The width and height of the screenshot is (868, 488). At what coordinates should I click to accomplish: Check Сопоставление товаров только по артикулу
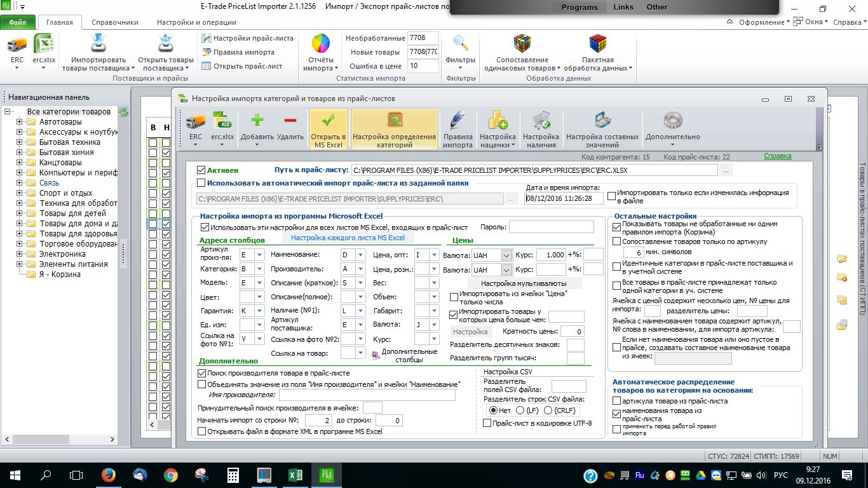pyautogui.click(x=617, y=241)
